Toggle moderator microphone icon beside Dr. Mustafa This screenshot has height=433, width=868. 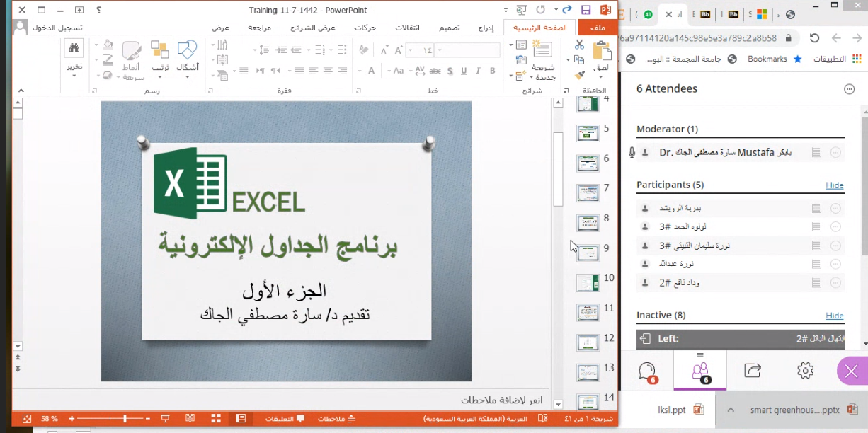pyautogui.click(x=632, y=152)
